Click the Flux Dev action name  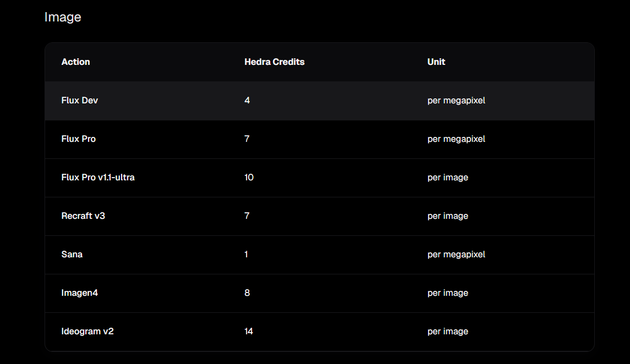80,101
